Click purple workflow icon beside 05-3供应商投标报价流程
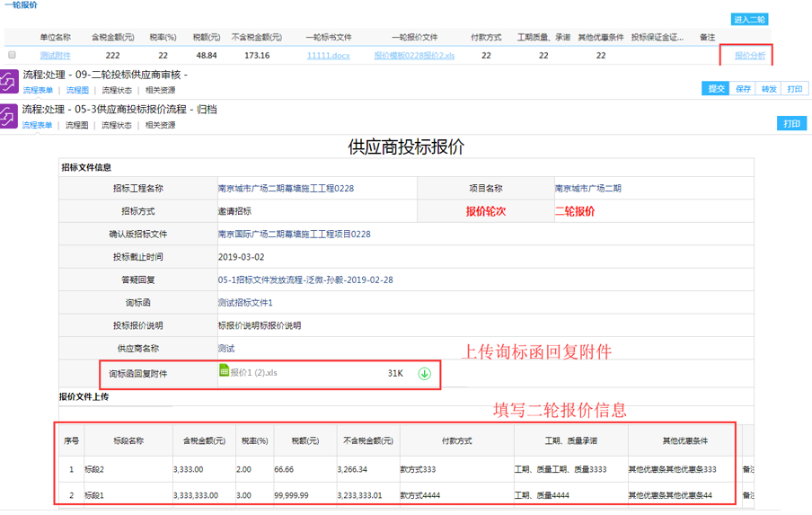 (9, 116)
